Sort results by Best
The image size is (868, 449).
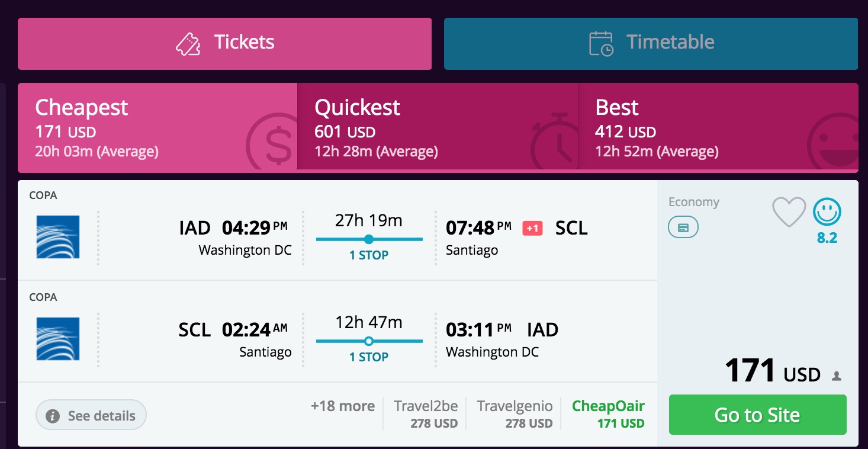click(718, 127)
